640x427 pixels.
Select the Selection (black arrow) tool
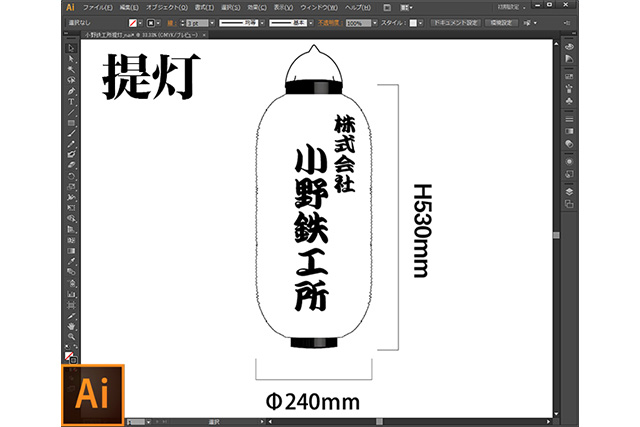coord(71,48)
